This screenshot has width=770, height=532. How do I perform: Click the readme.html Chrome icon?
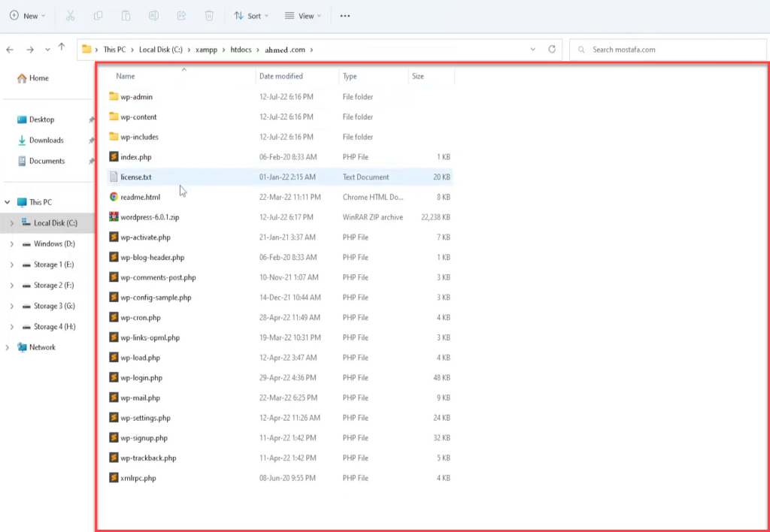click(114, 197)
